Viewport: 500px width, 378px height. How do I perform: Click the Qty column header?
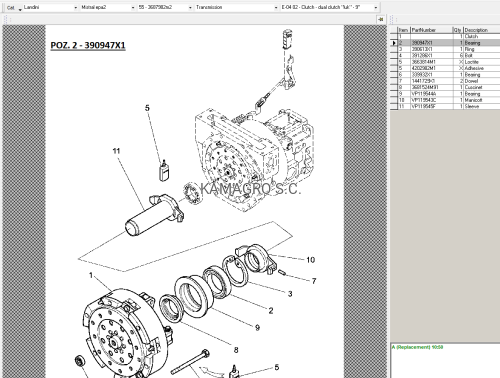[458, 30]
